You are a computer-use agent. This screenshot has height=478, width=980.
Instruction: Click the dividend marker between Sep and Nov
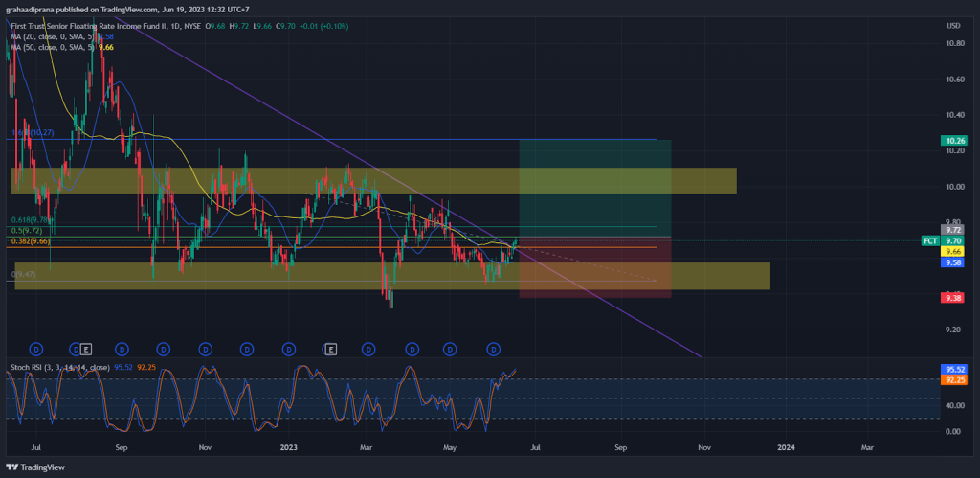coord(163,349)
